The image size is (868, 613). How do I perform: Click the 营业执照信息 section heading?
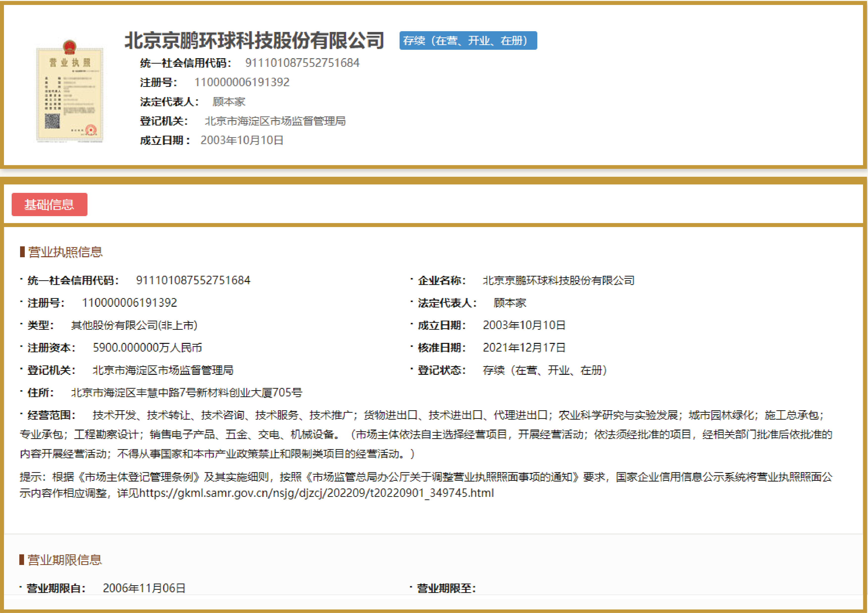[65, 252]
